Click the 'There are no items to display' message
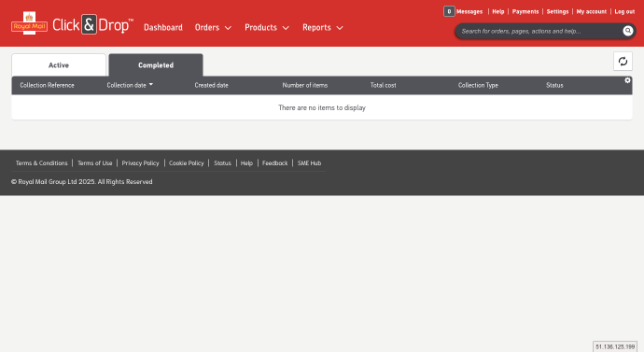 pyautogui.click(x=322, y=107)
